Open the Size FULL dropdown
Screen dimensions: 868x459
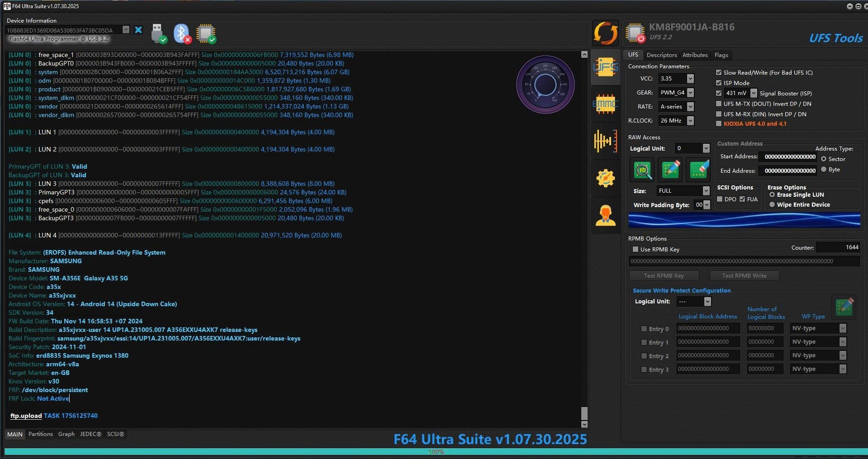(x=706, y=191)
